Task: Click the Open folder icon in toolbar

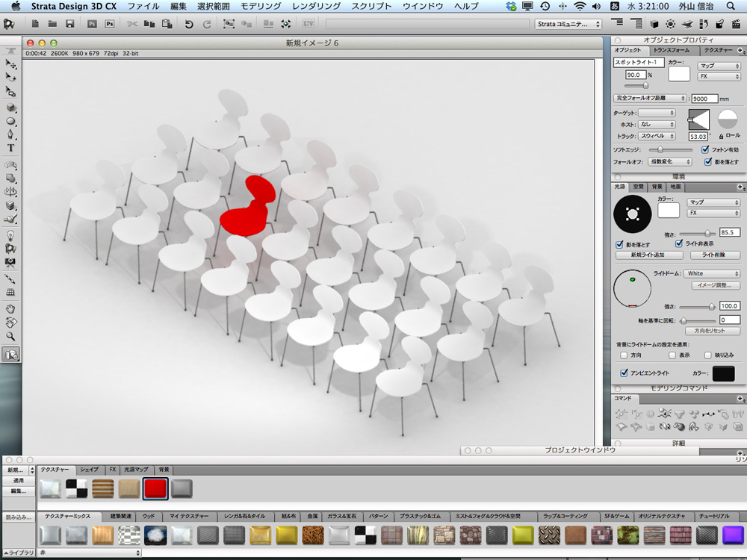Action: (52, 24)
